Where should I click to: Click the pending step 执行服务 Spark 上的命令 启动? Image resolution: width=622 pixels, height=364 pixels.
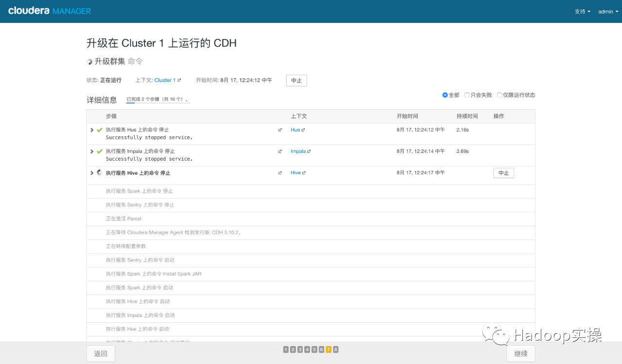point(139,288)
